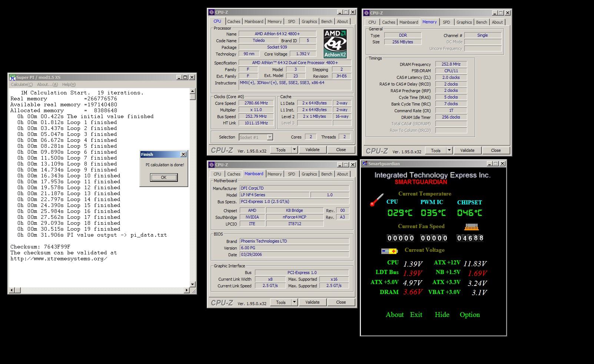
Task: Click About link in Smartguardian
Action: [x=395, y=315]
